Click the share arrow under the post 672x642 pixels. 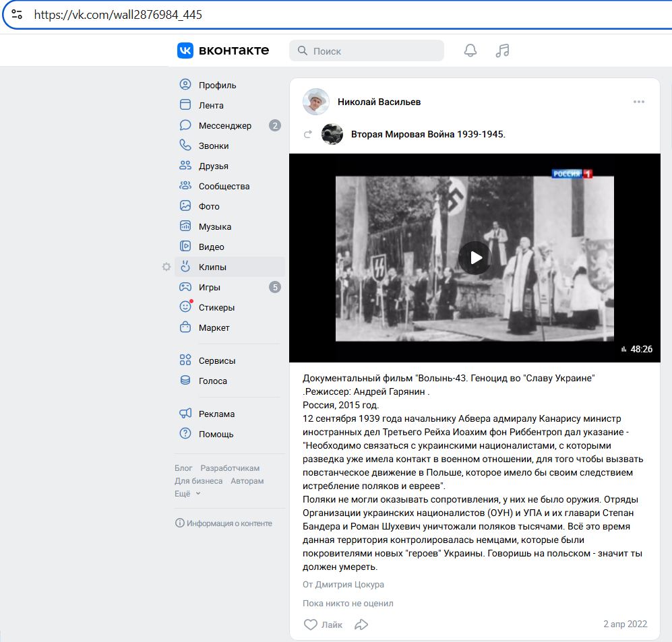[361, 624]
